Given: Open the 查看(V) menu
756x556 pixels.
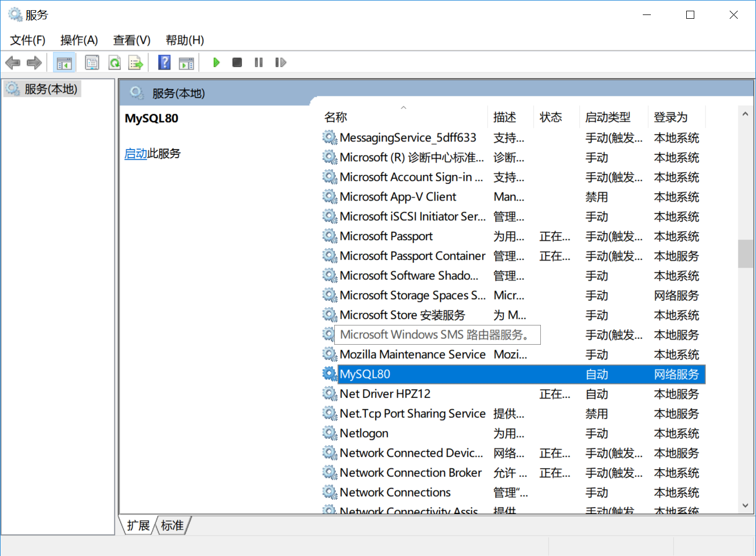Looking at the screenshot, I should (131, 40).
